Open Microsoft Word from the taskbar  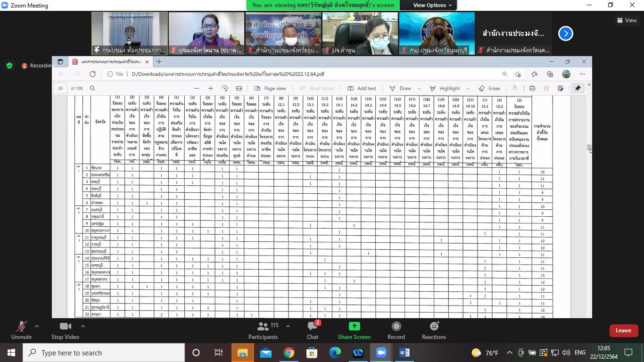404,353
